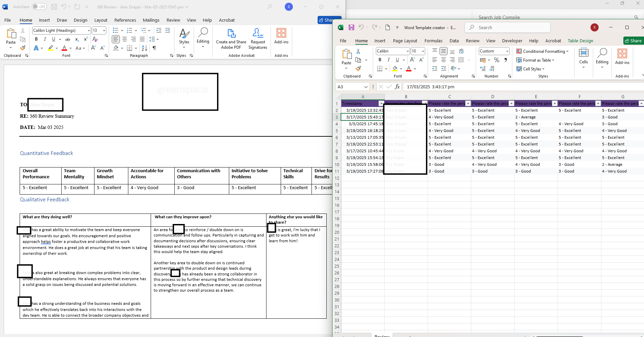Image resolution: width=644 pixels, height=337 pixels.
Task: Open Word's font size 13 dropdown
Action: coord(104,30)
